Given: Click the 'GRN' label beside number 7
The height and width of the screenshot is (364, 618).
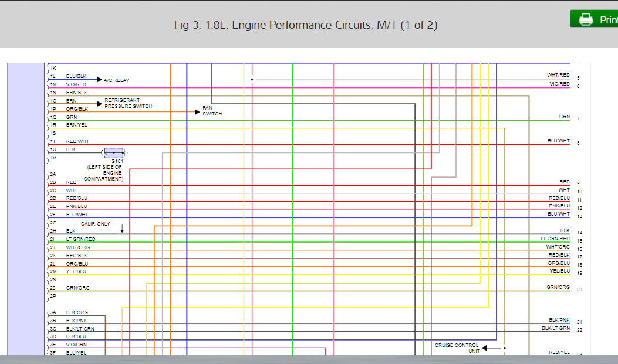Looking at the screenshot, I should (565, 117).
